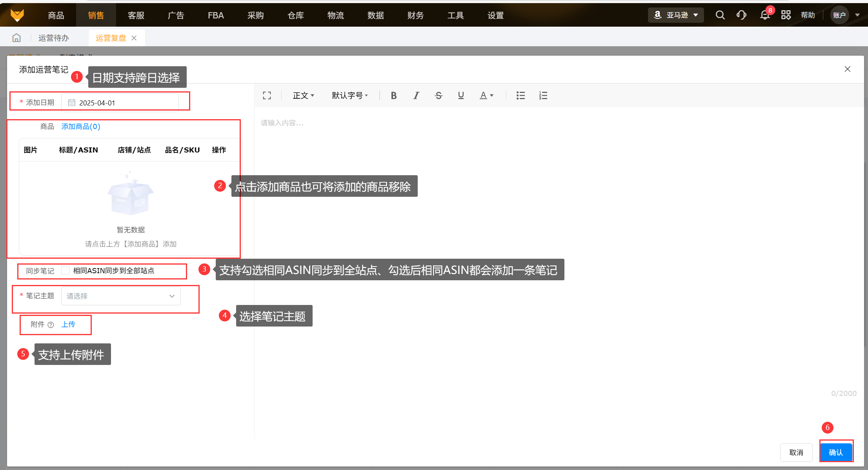Insert numbered list
The width and height of the screenshot is (868, 470).
pos(543,95)
